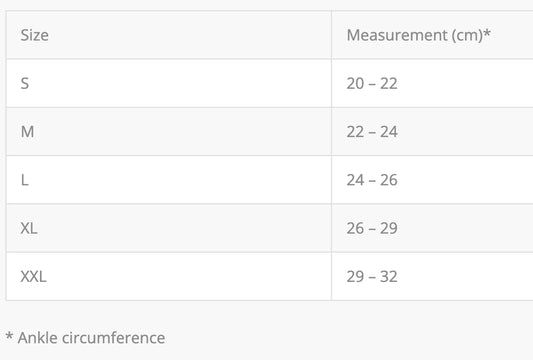This screenshot has height=360, width=533.
Task: Click the asterisk in Measurement header
Action: [487, 33]
